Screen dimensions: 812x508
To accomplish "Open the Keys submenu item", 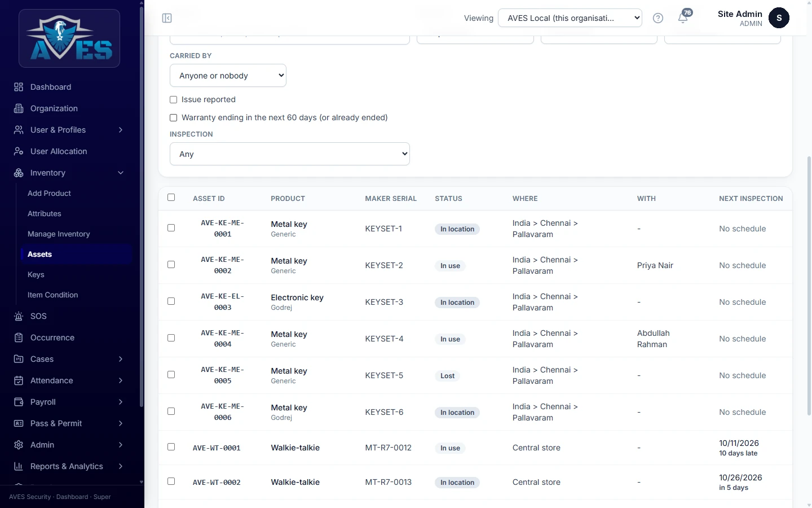I will (36, 275).
